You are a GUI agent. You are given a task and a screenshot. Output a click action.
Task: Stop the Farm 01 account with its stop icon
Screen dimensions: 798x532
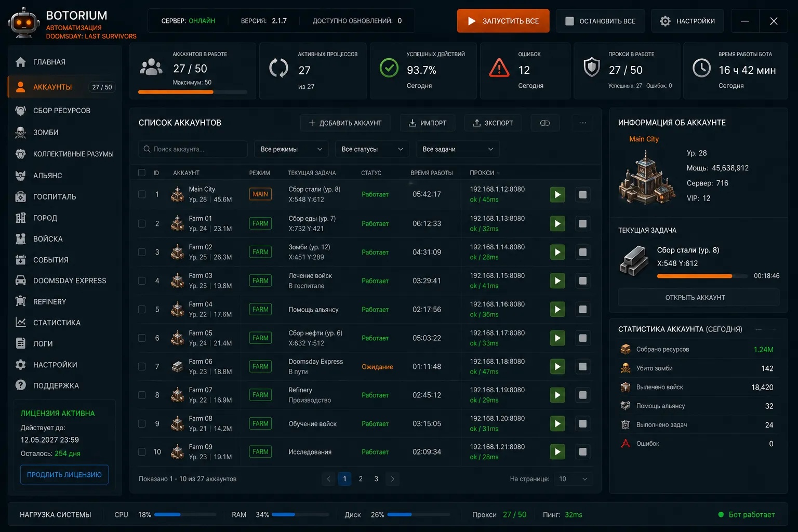click(583, 223)
